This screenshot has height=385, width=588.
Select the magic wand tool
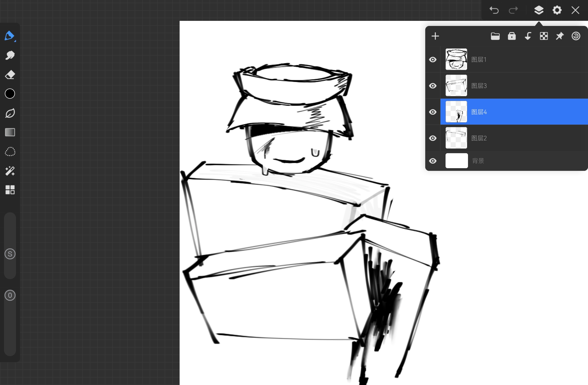click(x=10, y=171)
